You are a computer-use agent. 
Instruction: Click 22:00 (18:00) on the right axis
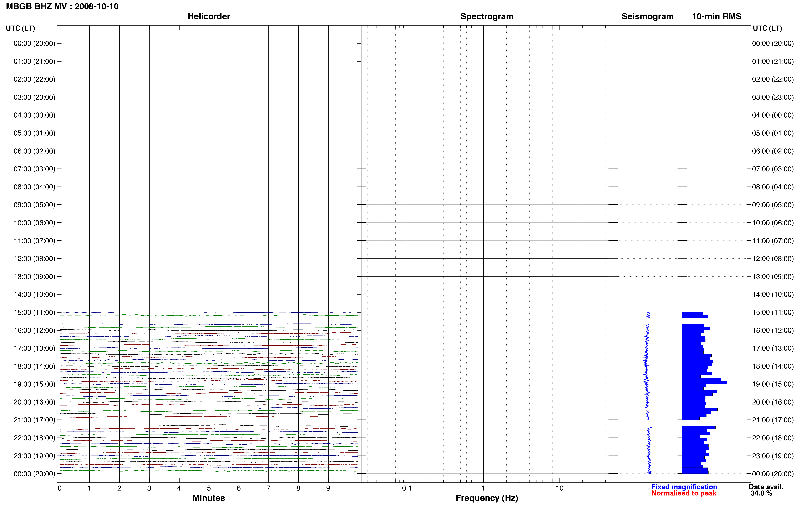click(773, 438)
